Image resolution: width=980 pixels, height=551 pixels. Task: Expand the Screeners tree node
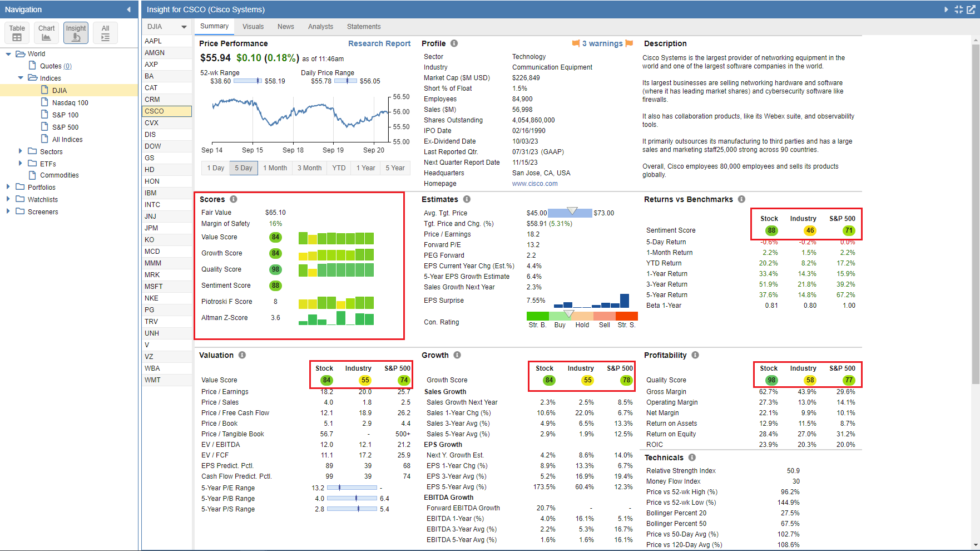tap(8, 211)
